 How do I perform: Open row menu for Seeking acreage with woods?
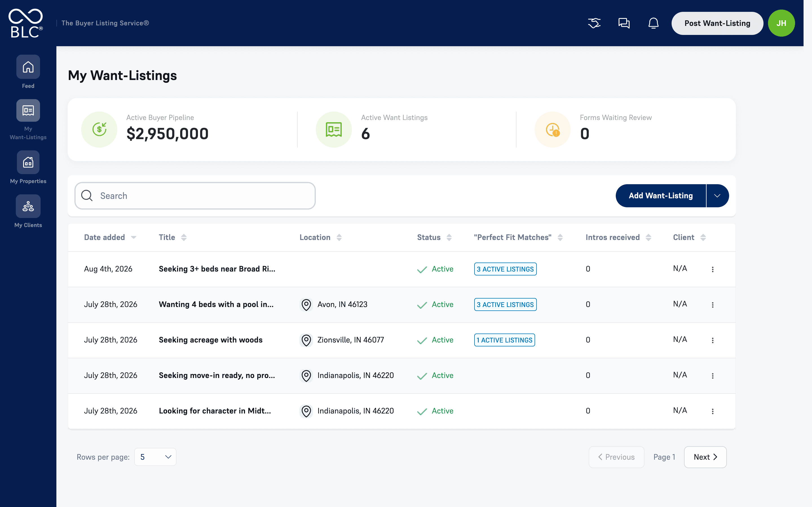712,340
